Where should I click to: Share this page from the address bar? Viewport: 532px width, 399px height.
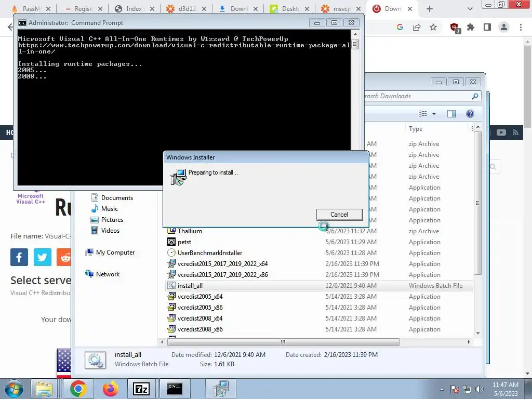coord(417,27)
